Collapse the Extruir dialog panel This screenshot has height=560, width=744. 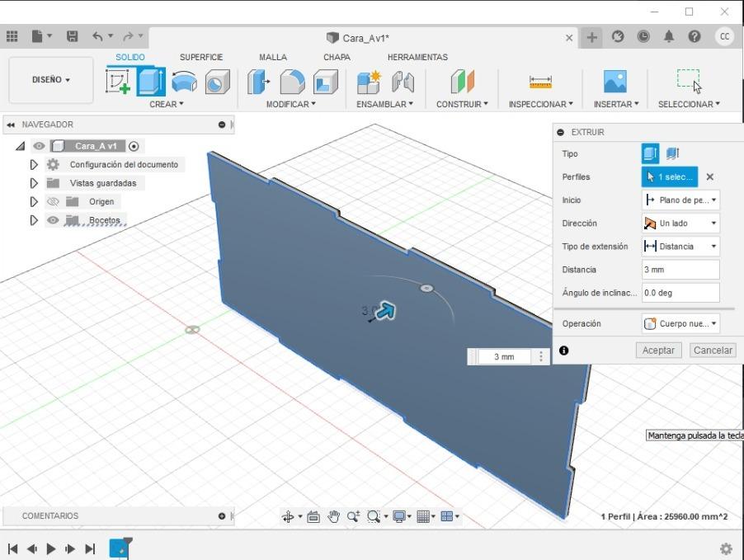pyautogui.click(x=560, y=133)
